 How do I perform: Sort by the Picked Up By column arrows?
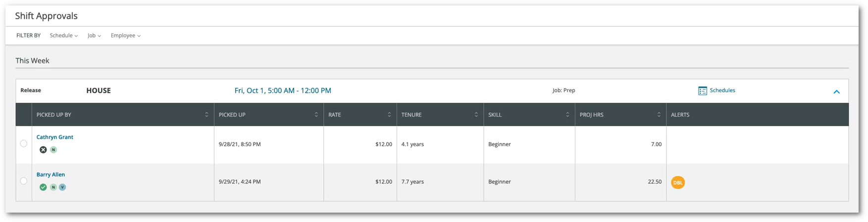(x=206, y=114)
